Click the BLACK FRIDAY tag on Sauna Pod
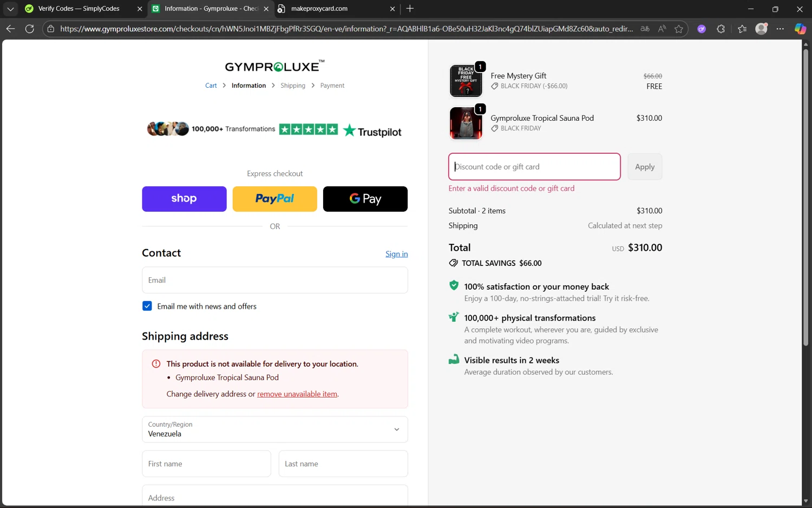 tap(516, 128)
